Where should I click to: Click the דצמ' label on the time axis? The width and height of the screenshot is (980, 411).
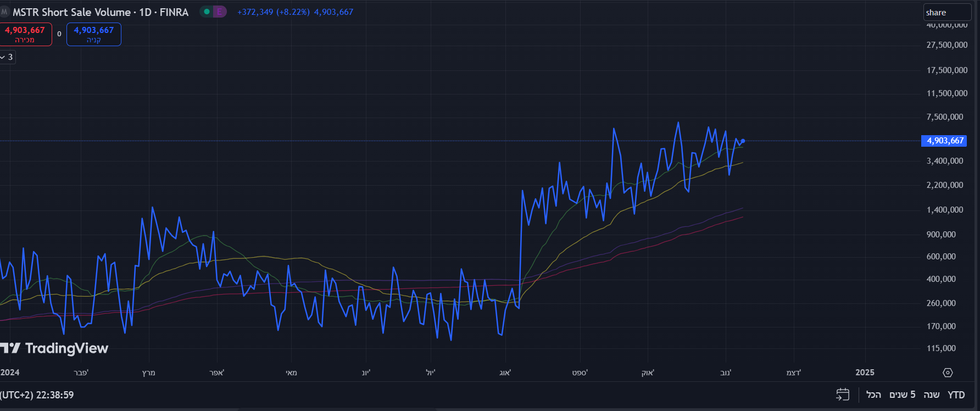(x=794, y=373)
